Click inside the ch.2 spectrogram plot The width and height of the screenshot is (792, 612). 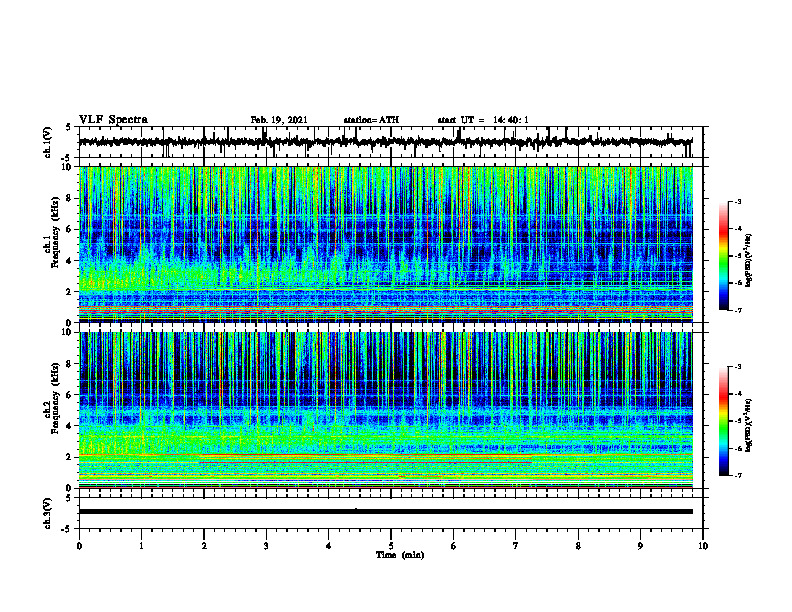pos(385,410)
